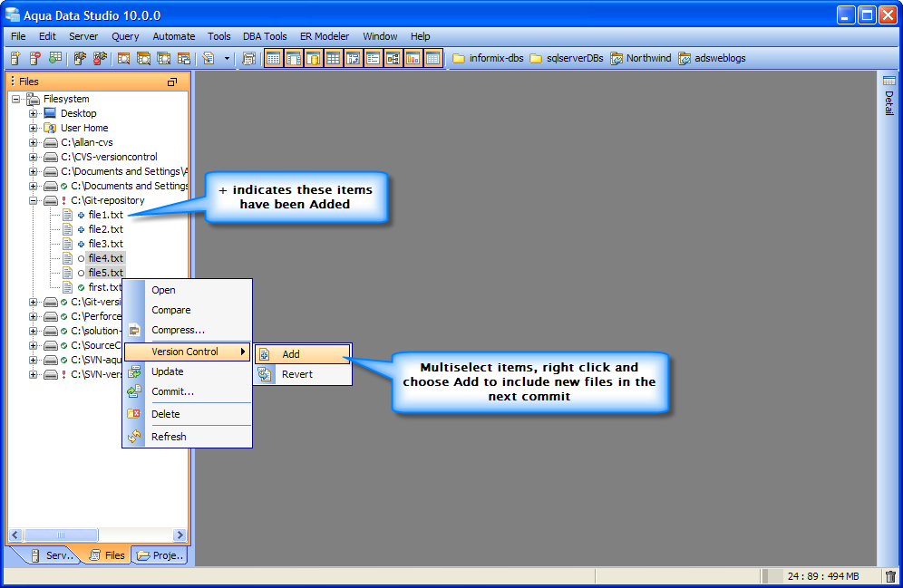
Task: Expand the C:\CVS-versioncontrol node
Action: point(33,157)
